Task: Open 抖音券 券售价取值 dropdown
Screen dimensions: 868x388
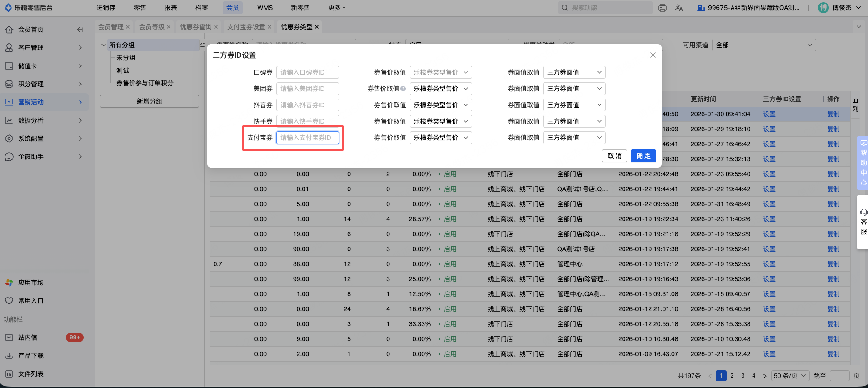Action: (x=441, y=105)
